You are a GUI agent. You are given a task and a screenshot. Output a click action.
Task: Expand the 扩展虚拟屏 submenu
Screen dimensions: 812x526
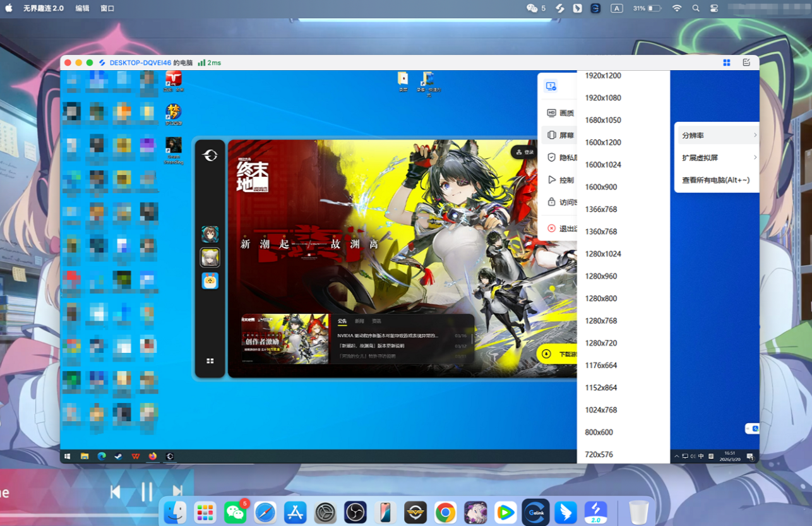717,158
